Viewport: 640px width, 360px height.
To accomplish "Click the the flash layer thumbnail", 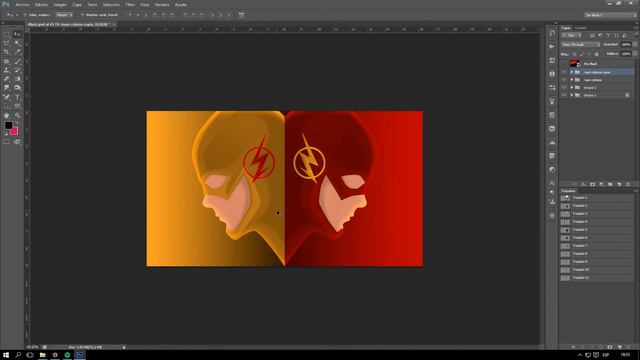I will [575, 64].
